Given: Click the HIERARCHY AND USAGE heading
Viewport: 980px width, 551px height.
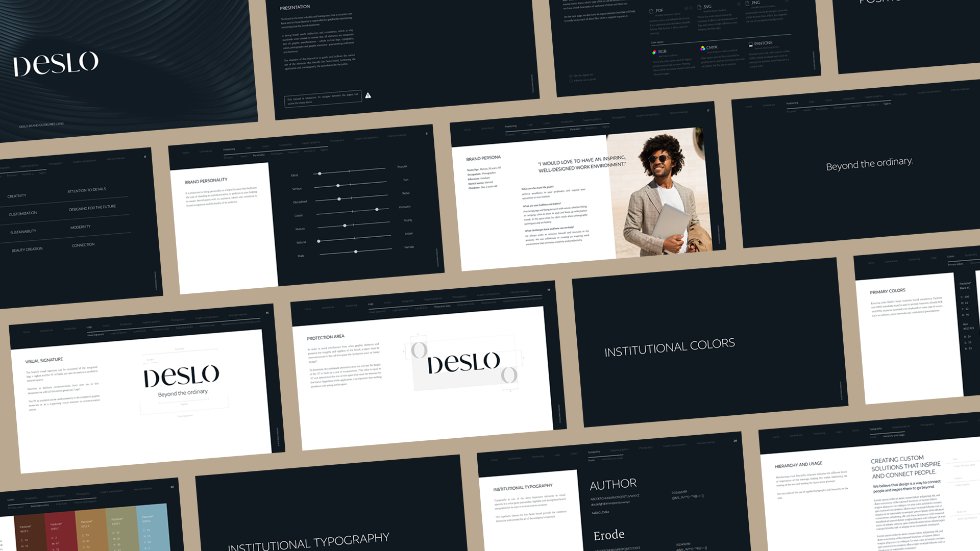Looking at the screenshot, I should click(x=798, y=465).
